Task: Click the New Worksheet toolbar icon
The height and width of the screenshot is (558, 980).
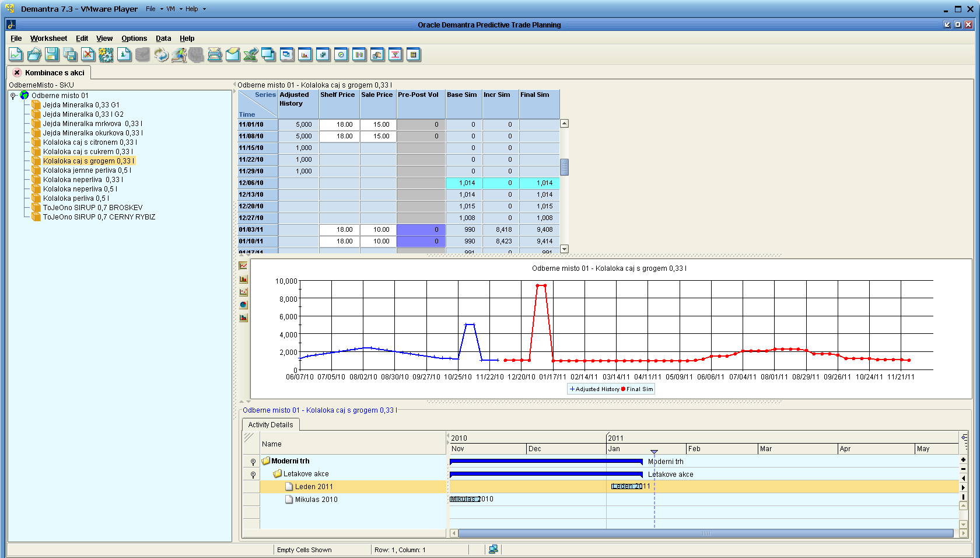Action: click(x=16, y=55)
